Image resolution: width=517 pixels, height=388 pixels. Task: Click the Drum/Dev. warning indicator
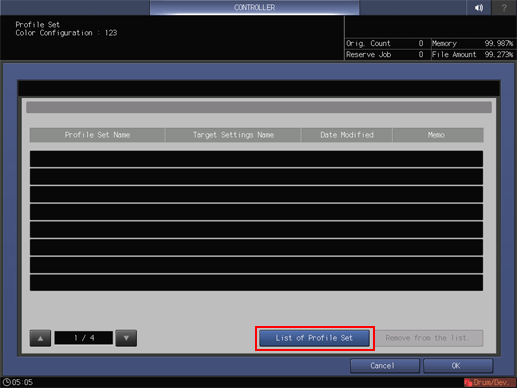pyautogui.click(x=489, y=382)
